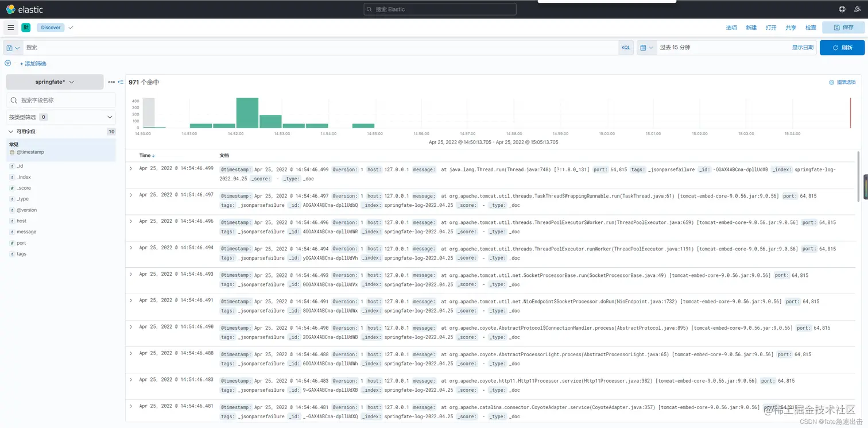Switch query language via KQL button
This screenshot has width=868, height=428.
click(x=626, y=48)
